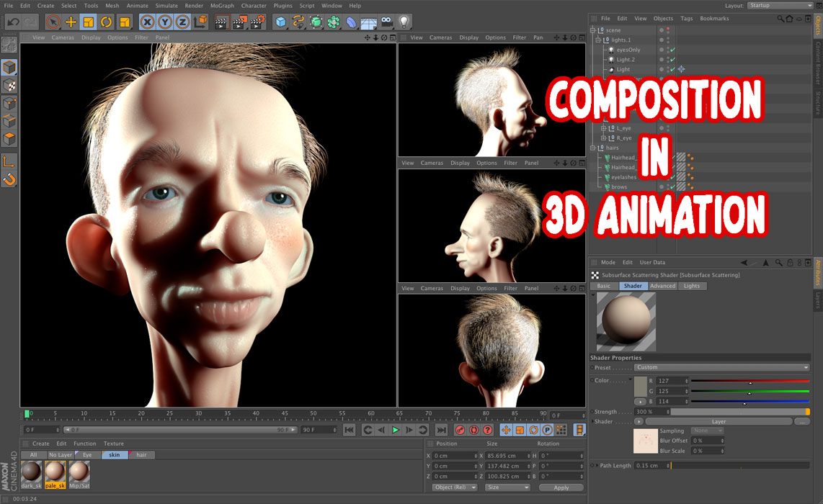The height and width of the screenshot is (504, 823).
Task: Expand the R_eye tree node
Action: pos(604,138)
